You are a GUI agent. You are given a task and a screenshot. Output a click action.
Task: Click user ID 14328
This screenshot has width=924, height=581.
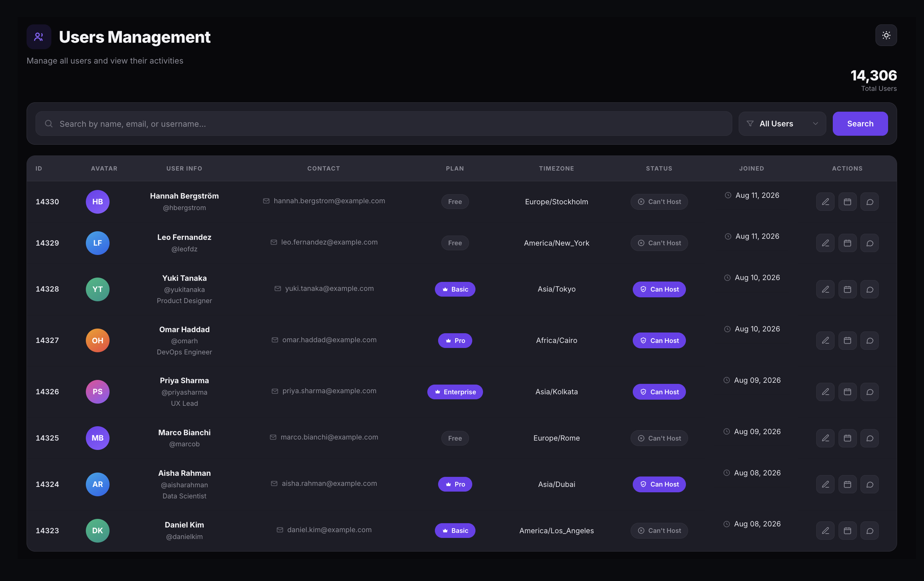pos(47,289)
